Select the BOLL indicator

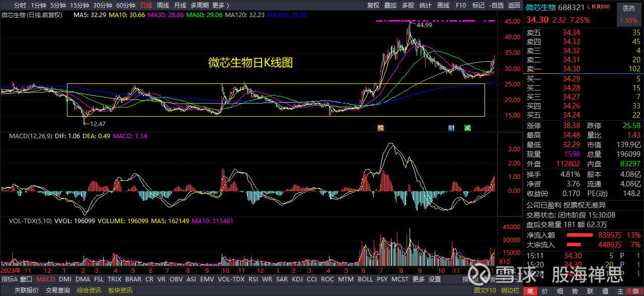point(365,279)
